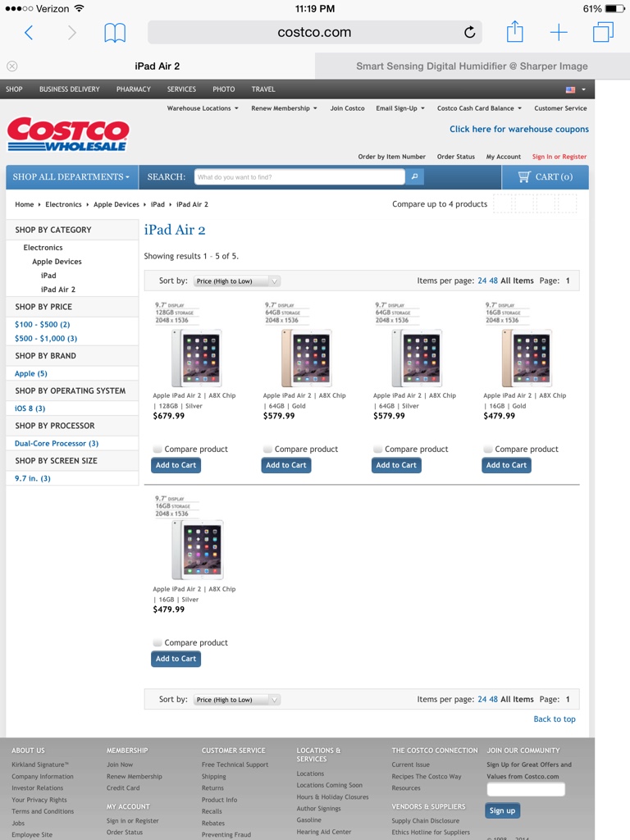Screen dimensions: 630x840
Task: Open the Travel menu item
Action: pyautogui.click(x=263, y=89)
